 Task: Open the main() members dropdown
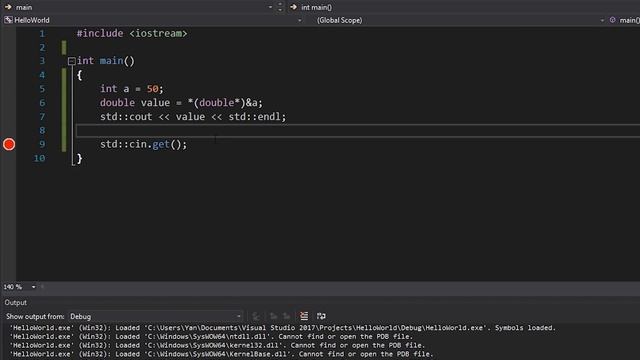pyautogui.click(x=625, y=20)
